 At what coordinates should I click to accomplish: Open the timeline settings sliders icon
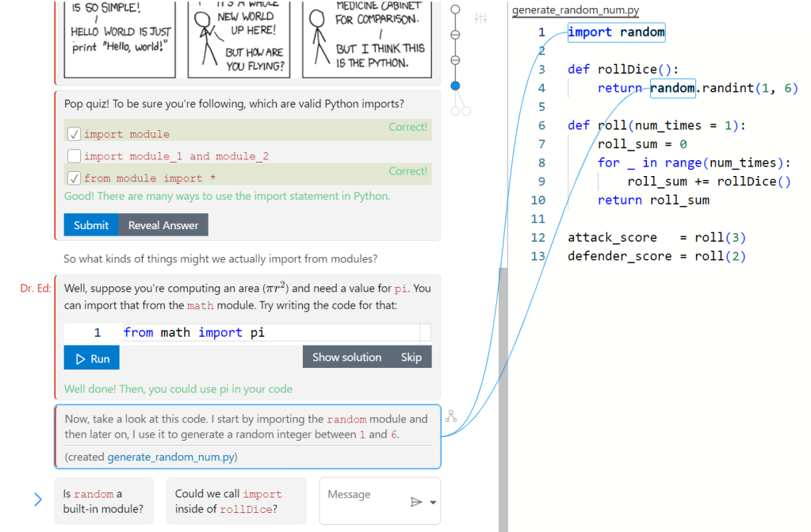pyautogui.click(x=480, y=18)
